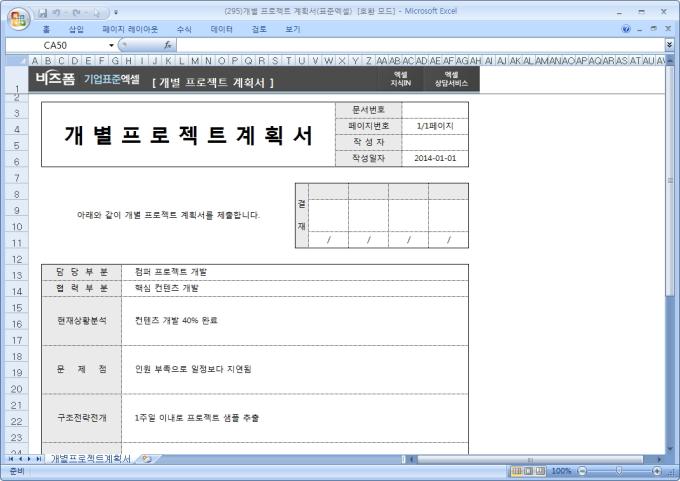Image resolution: width=680 pixels, height=481 pixels.
Task: Select the 작성자 label cell
Action: pyautogui.click(x=368, y=142)
